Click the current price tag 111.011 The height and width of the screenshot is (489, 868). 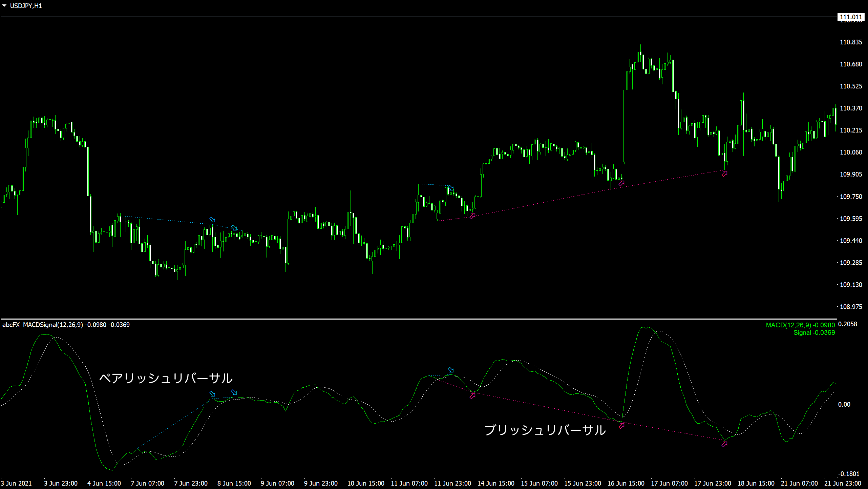pos(851,17)
